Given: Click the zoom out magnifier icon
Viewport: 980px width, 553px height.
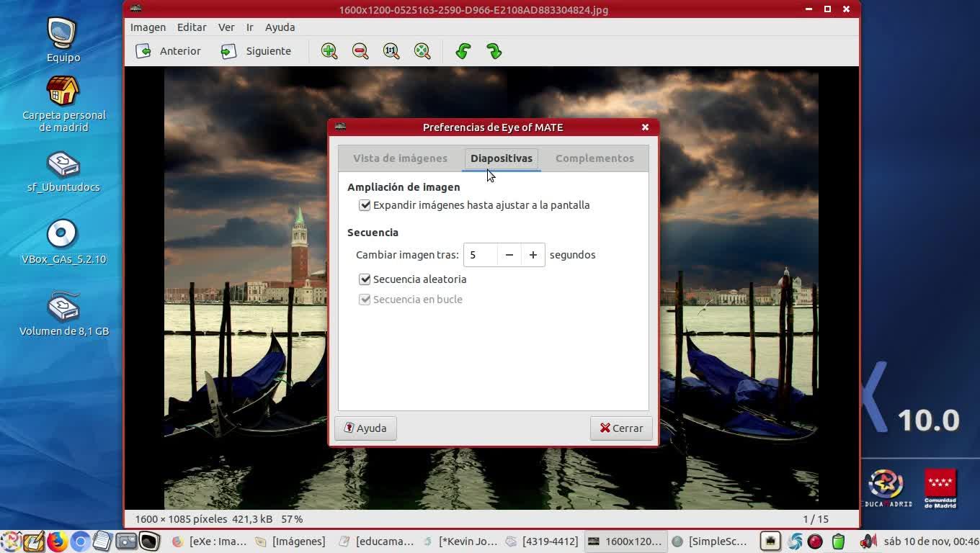Looking at the screenshot, I should 360,51.
